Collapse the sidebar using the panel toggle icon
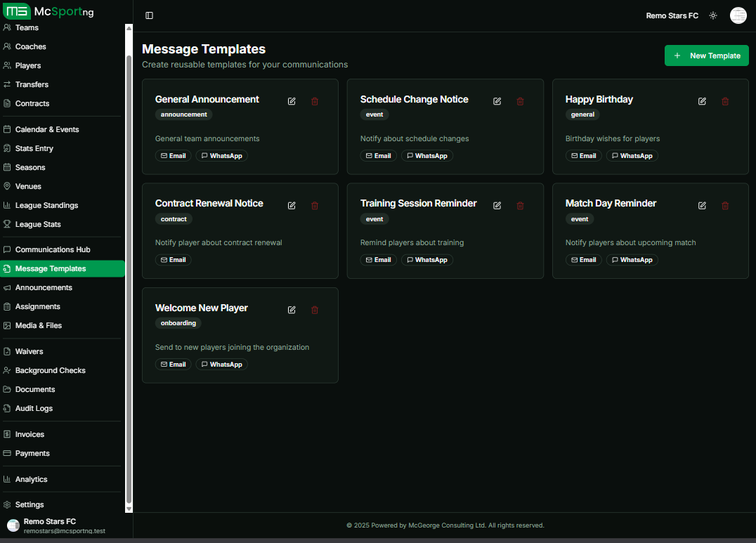756x543 pixels. (149, 15)
